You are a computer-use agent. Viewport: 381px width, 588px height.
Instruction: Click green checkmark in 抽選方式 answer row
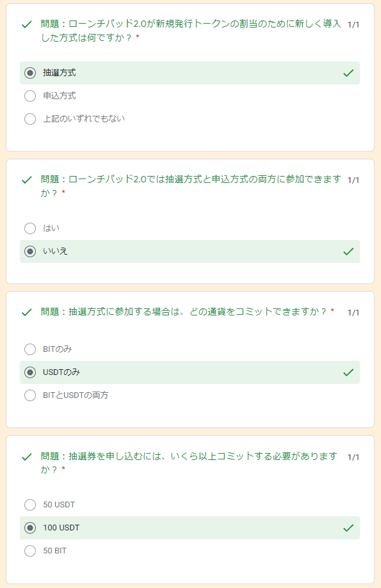tap(348, 73)
